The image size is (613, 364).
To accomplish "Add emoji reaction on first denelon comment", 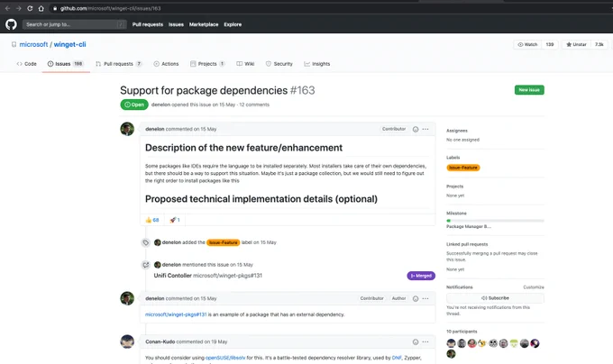I will coord(416,129).
